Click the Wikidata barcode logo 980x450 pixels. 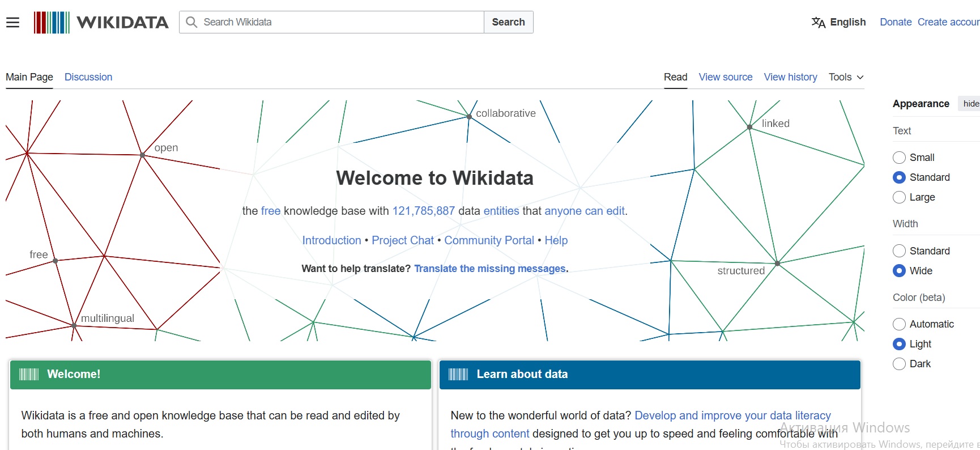point(52,22)
